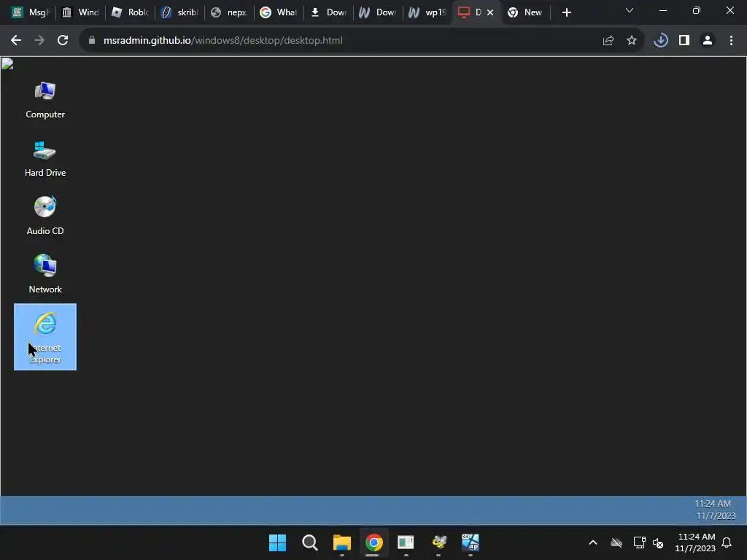View site information via lock icon
This screenshot has width=747, height=560.
click(x=92, y=41)
